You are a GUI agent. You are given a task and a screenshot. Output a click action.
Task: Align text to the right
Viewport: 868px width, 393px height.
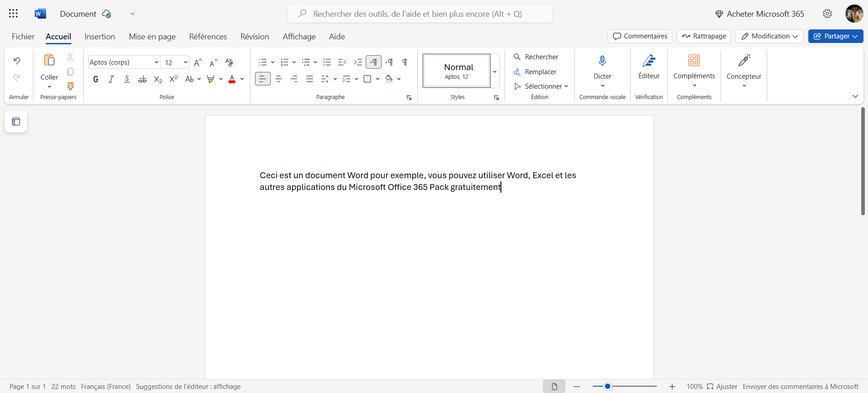[x=294, y=79]
